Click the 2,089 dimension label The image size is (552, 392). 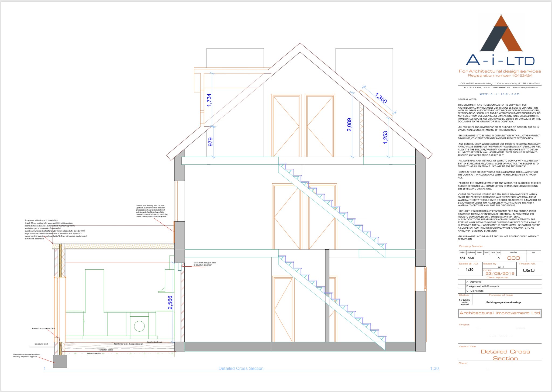(349, 125)
